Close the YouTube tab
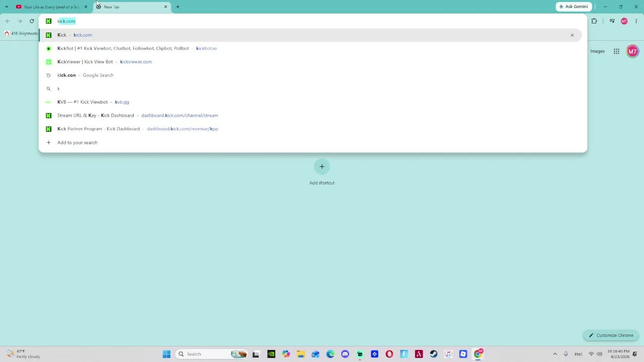 coord(86,7)
